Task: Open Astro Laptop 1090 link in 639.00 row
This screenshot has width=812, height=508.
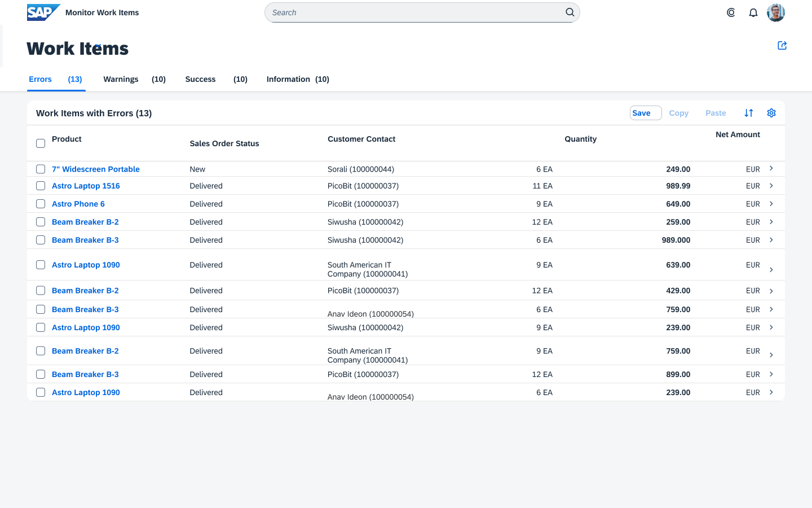Action: tap(86, 265)
